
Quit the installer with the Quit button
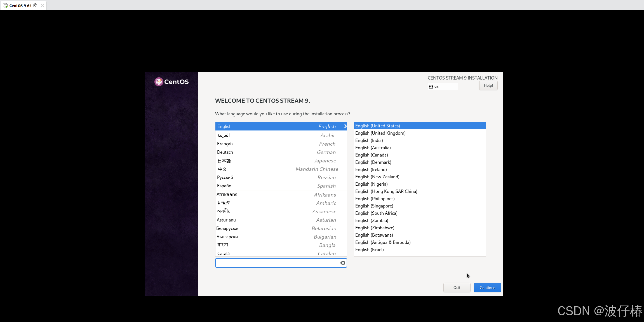pyautogui.click(x=457, y=288)
